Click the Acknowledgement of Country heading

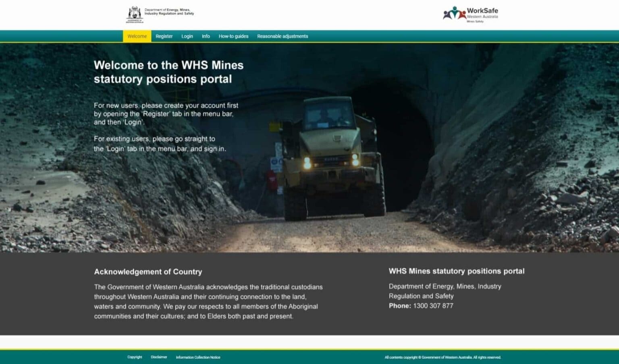(148, 272)
